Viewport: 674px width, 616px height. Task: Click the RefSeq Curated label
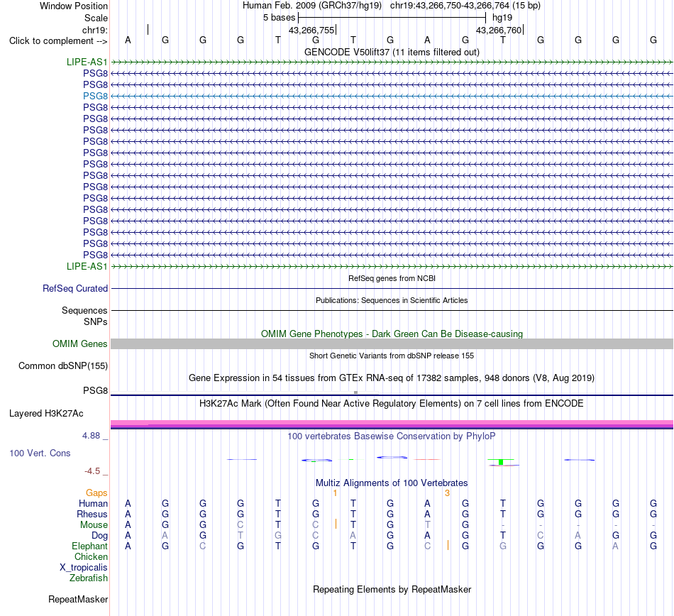(x=75, y=288)
